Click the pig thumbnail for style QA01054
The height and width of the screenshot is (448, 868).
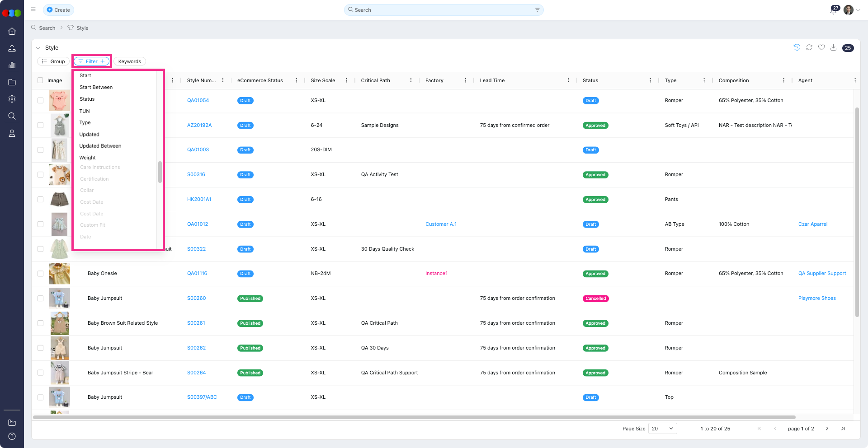[x=59, y=100]
